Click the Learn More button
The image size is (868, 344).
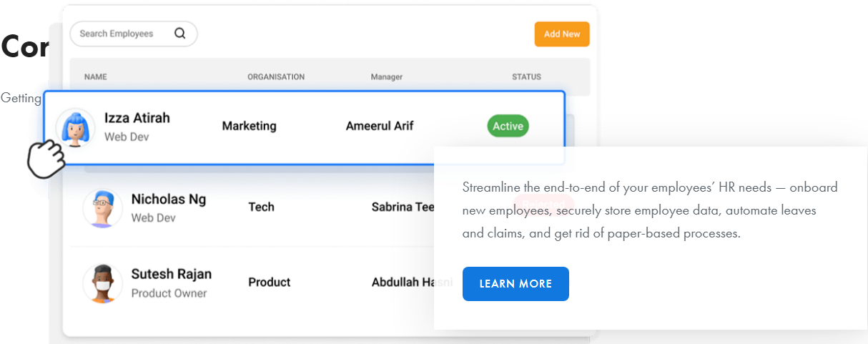[516, 284]
